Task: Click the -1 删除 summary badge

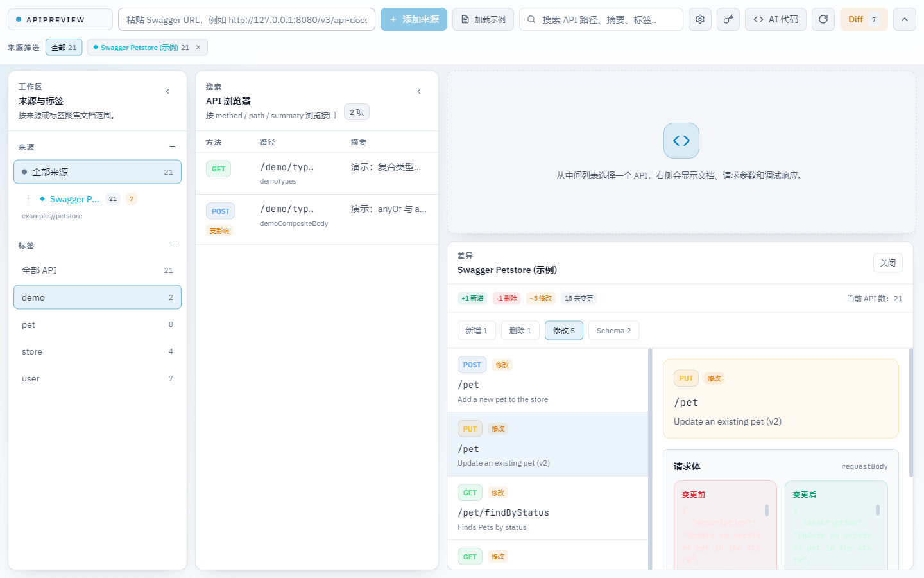Action: pyautogui.click(x=506, y=299)
